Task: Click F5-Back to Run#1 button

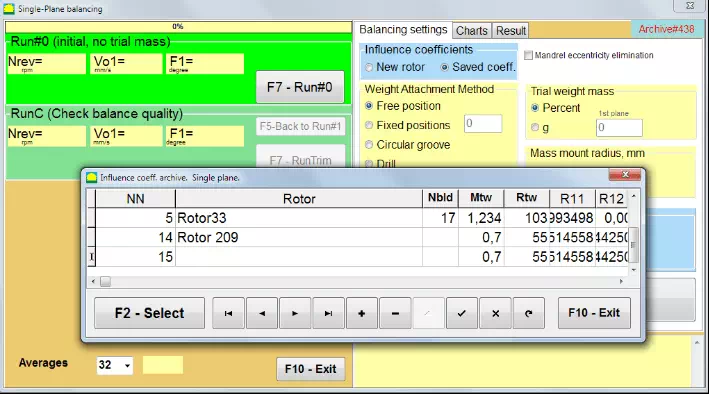Action: coord(300,126)
